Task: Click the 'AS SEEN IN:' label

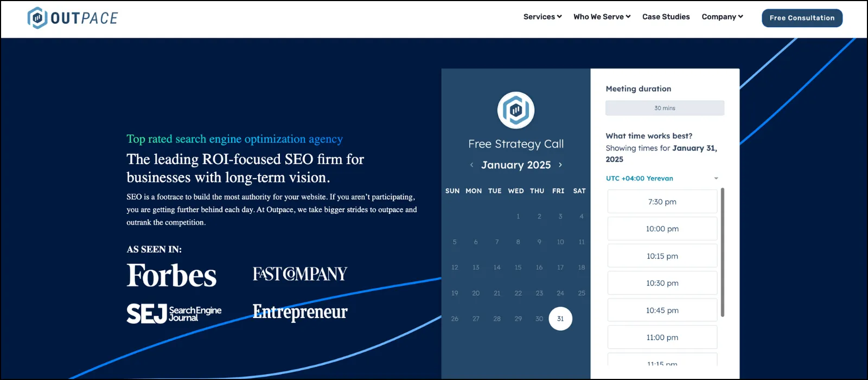Action: 154,250
